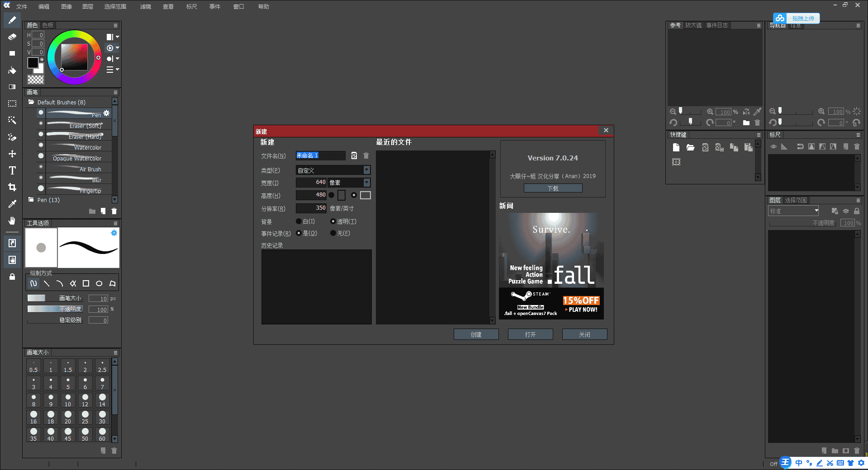Viewport: 868px width, 470px height.
Task: Open the Watercolor brush preset
Action: coord(79,147)
